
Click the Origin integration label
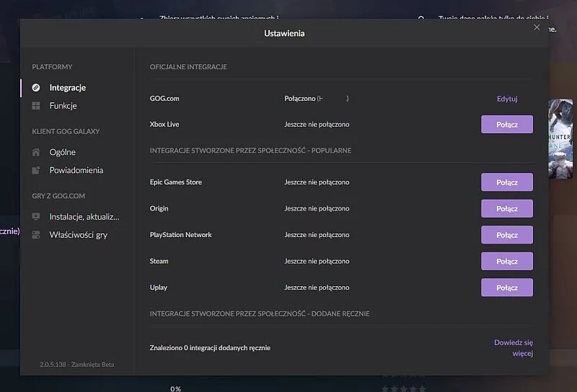tap(159, 208)
